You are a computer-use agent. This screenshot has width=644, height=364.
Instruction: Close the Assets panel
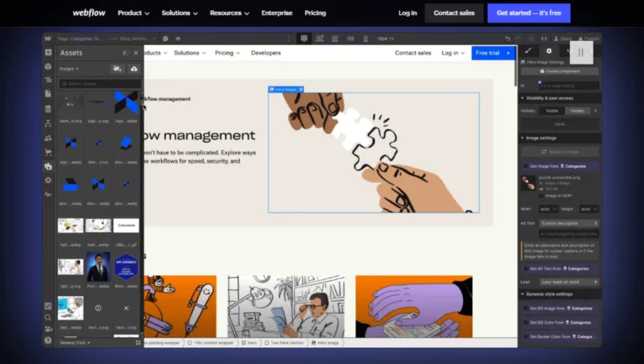(136, 53)
